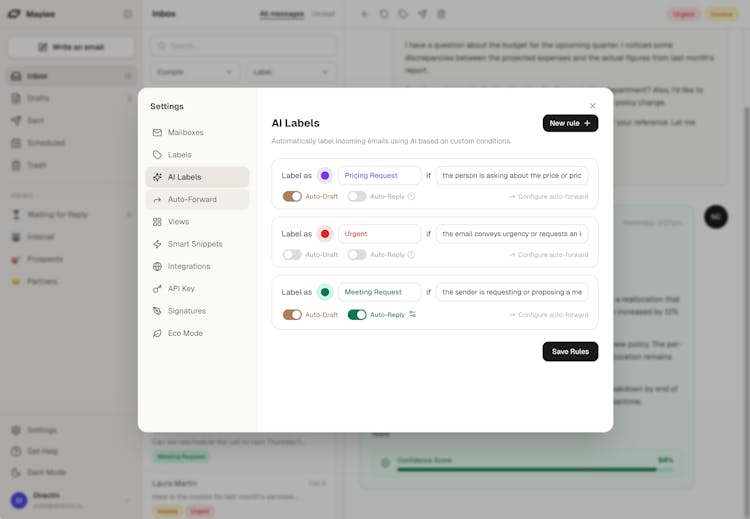Close the Settings dialog with the X

[592, 106]
